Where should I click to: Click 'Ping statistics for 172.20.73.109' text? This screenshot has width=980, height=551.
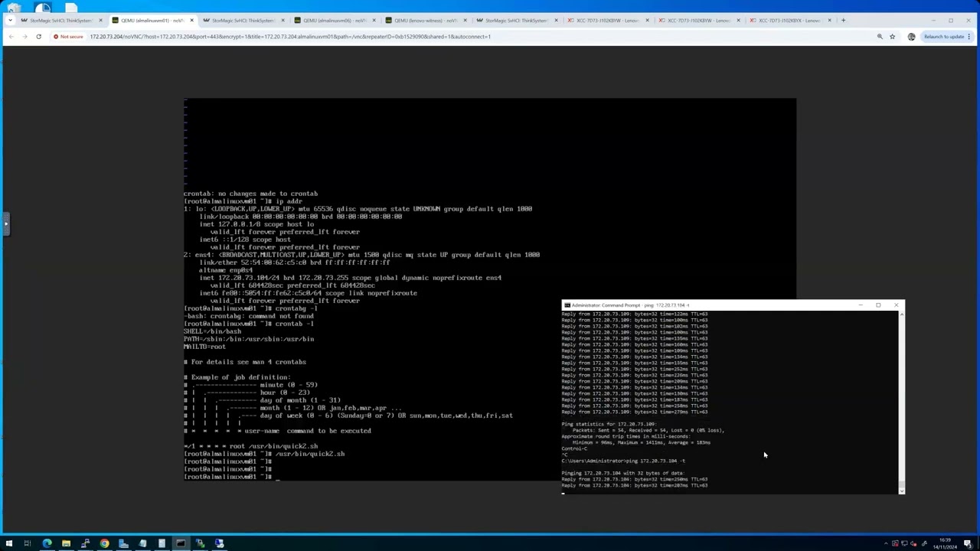pyautogui.click(x=609, y=424)
